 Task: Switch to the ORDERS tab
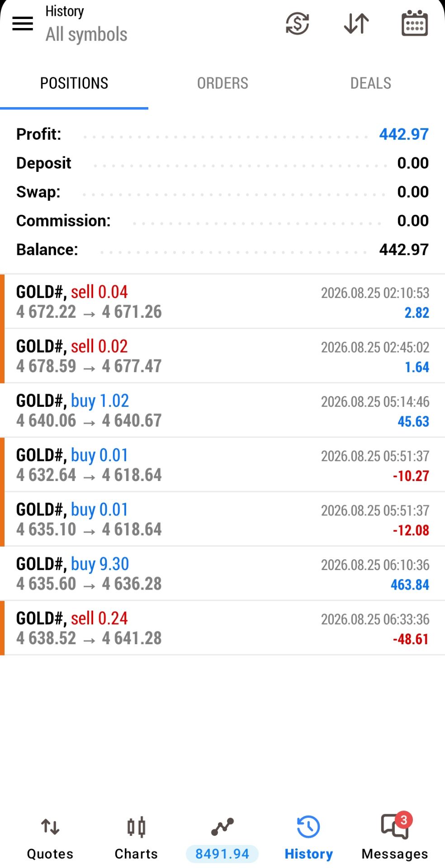(x=222, y=83)
